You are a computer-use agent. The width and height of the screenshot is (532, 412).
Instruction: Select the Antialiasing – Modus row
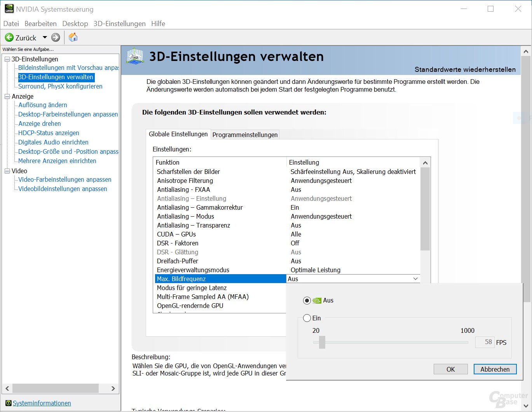point(287,216)
